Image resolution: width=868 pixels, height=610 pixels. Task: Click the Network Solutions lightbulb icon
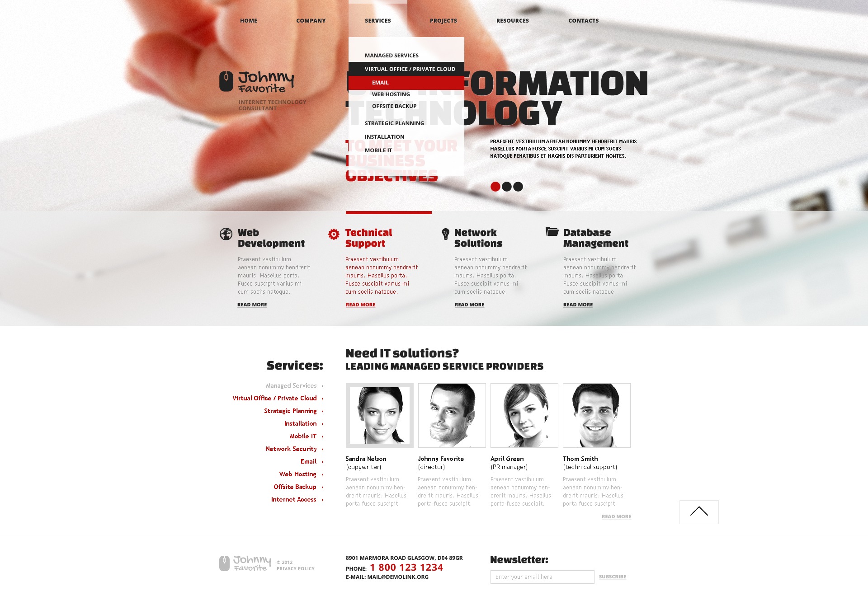442,235
